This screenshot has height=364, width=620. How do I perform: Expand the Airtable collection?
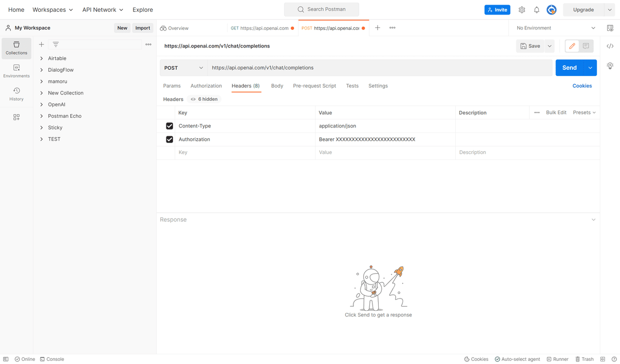pyautogui.click(x=41, y=58)
